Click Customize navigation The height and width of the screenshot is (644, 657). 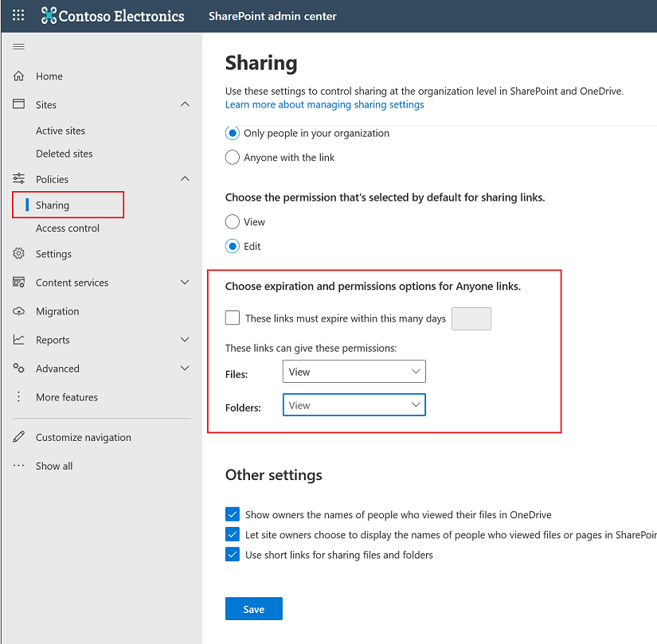pos(84,438)
